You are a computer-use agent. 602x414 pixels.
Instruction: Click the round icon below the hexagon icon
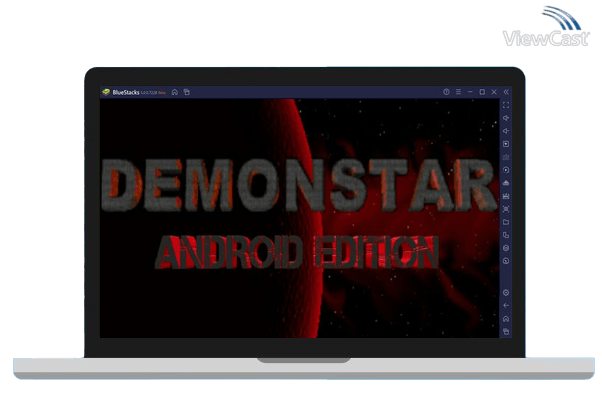[x=506, y=261]
